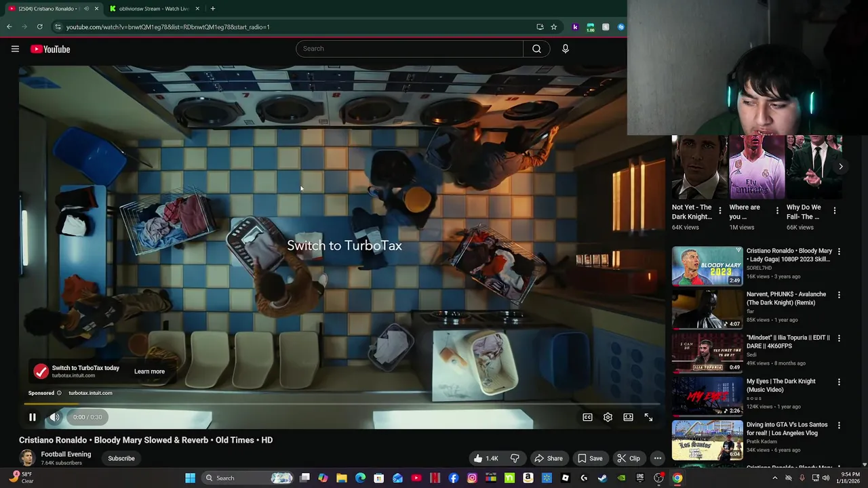The width and height of the screenshot is (868, 488).
Task: Pause the video playback
Action: point(32,418)
